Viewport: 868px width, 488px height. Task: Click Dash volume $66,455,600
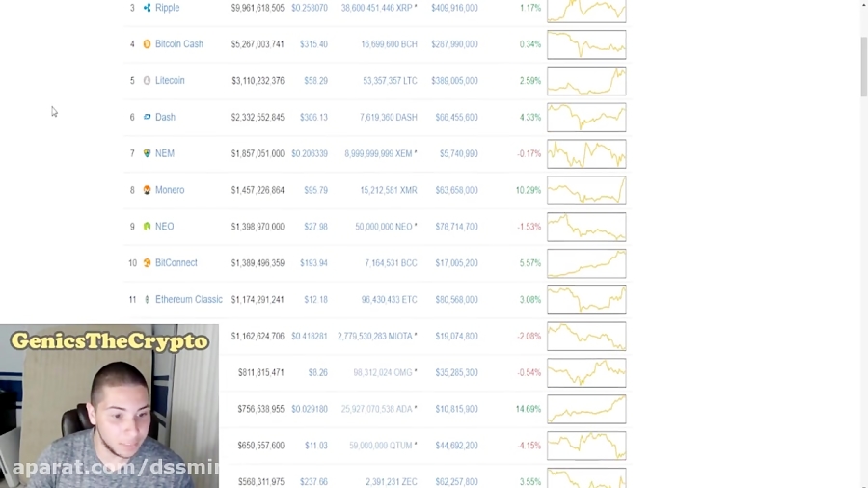click(x=456, y=118)
